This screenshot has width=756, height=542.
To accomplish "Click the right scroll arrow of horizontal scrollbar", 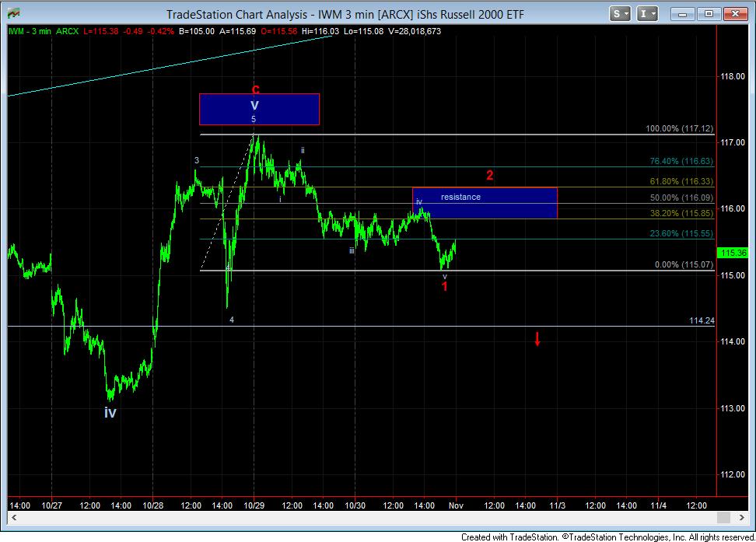I will coord(741,517).
